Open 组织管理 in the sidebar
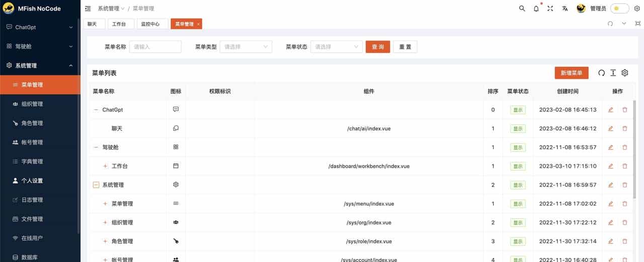Image resolution: width=644 pixels, height=262 pixels. [40, 104]
